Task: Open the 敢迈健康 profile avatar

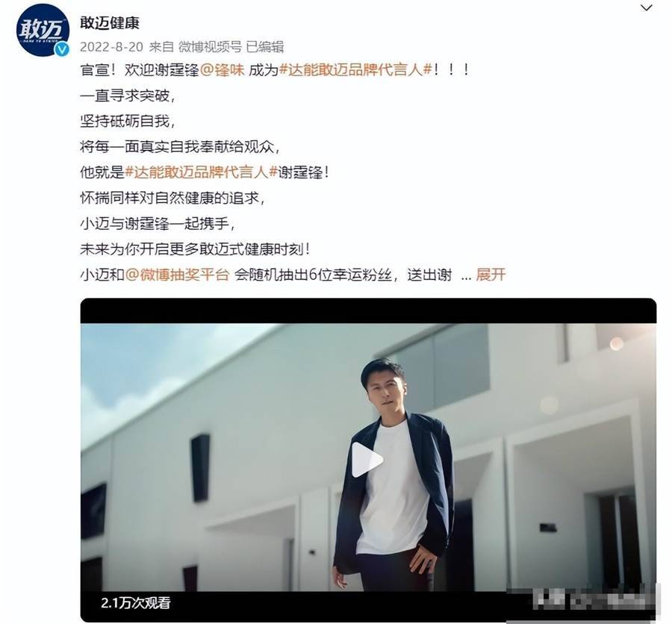Action: [43, 30]
